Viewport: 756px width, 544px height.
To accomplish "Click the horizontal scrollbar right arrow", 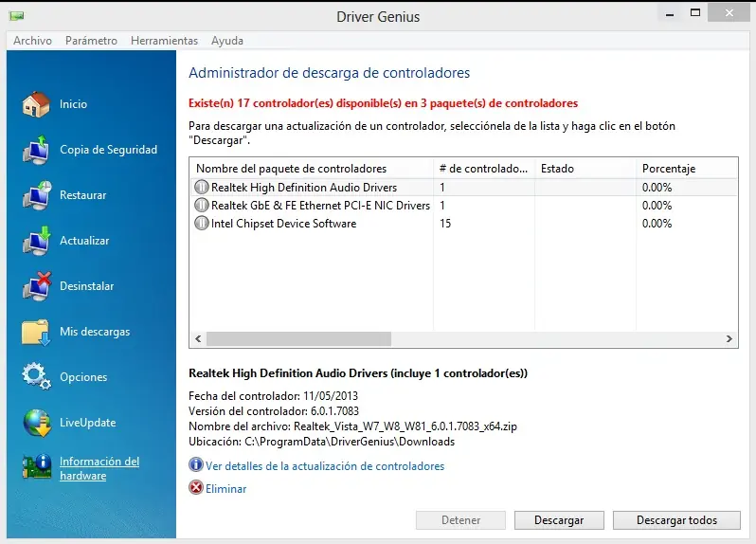I will coord(729,339).
